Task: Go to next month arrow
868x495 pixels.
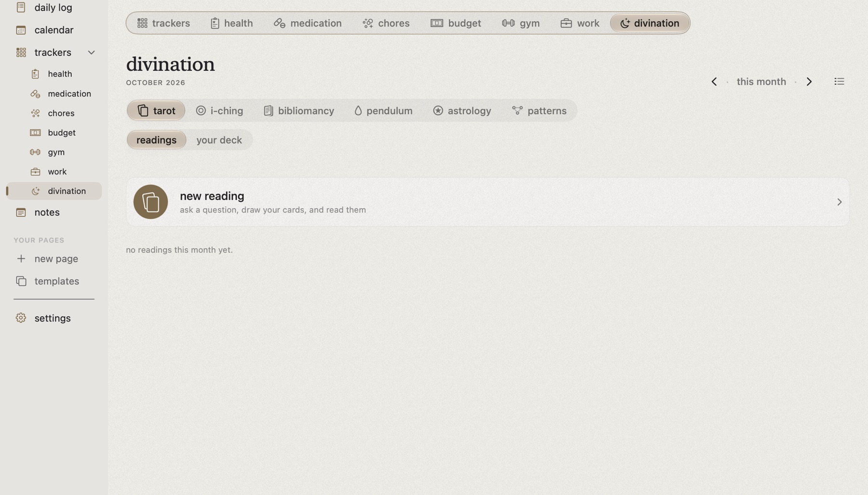Action: coord(809,81)
